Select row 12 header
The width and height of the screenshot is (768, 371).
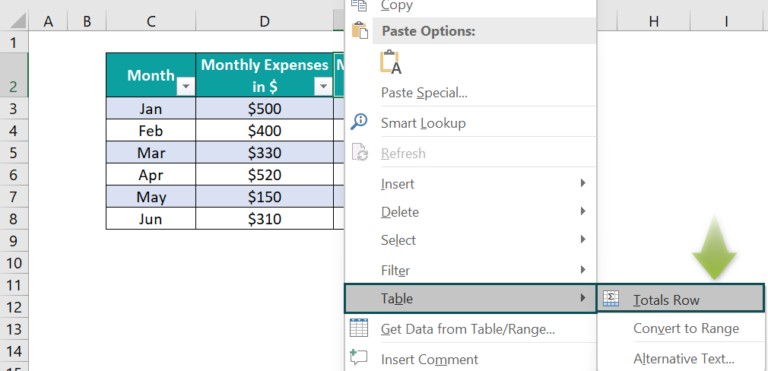click(x=14, y=307)
